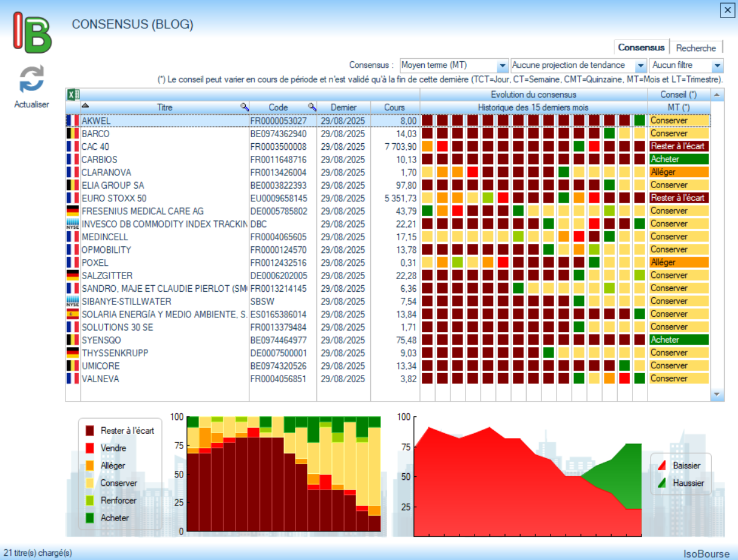Click the Renforcer legend swatch
738x560 pixels.
click(90, 501)
